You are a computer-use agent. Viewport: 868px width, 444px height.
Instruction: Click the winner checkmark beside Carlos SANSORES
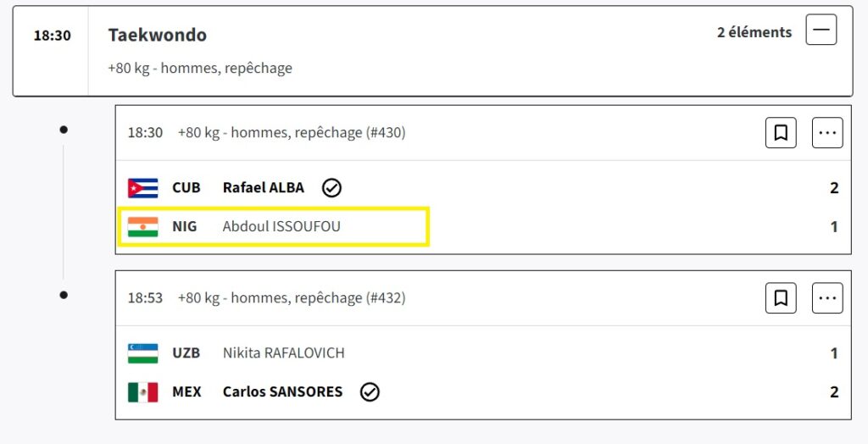pyautogui.click(x=370, y=392)
